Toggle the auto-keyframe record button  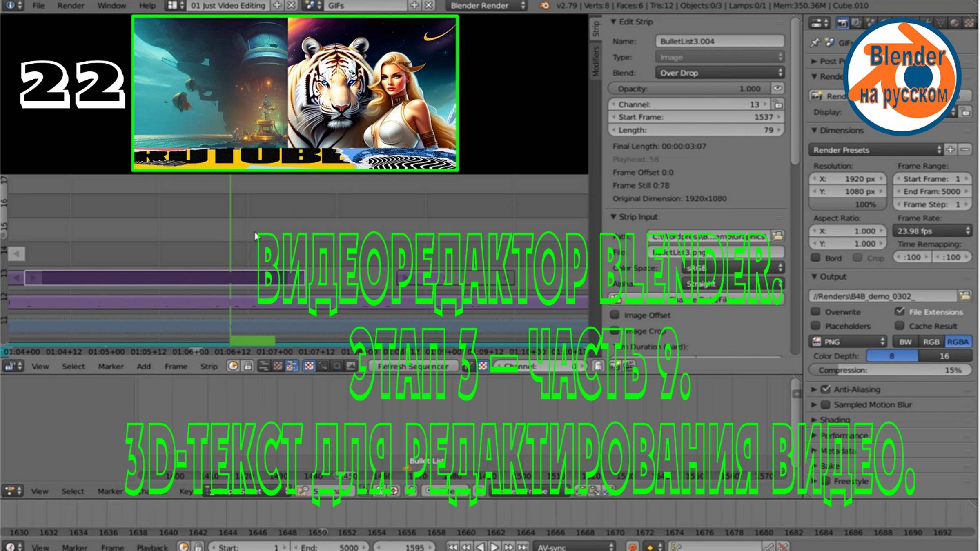pos(633,547)
